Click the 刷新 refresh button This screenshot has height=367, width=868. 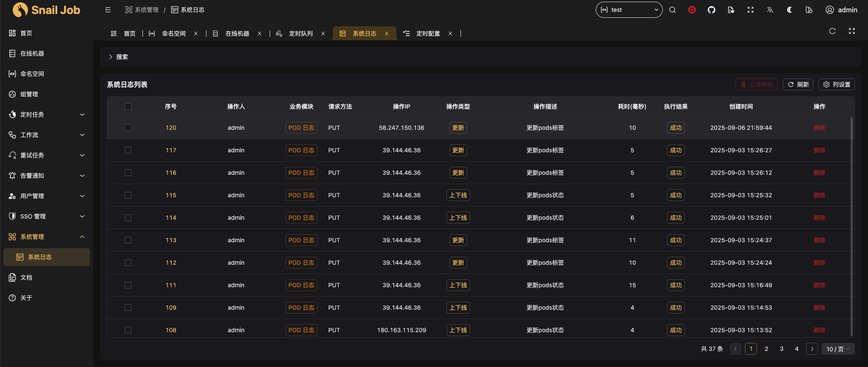pyautogui.click(x=798, y=84)
